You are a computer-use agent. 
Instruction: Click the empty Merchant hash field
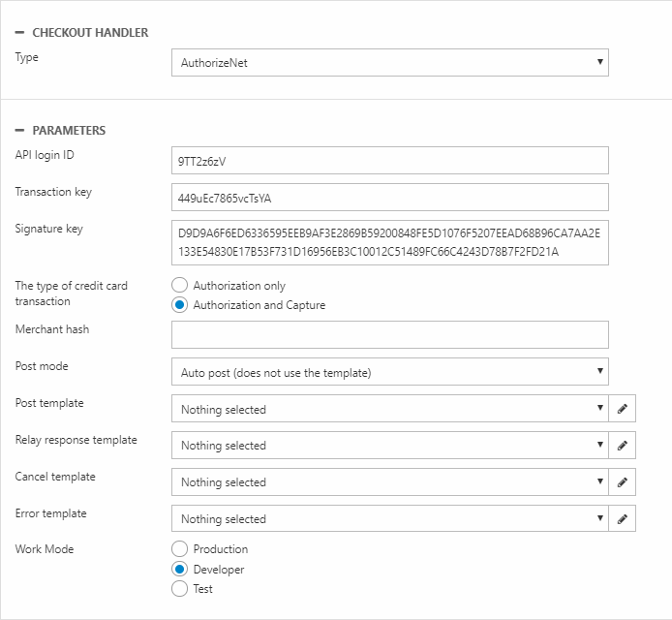(389, 335)
